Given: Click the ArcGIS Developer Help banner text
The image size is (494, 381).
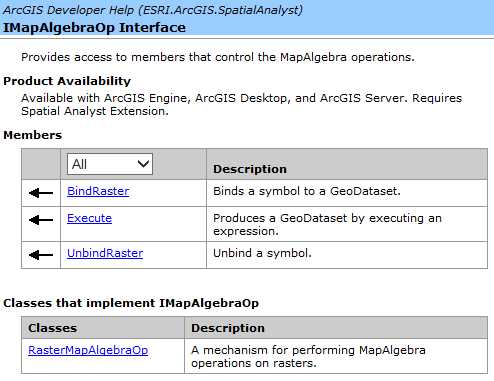Looking at the screenshot, I should (153, 10).
